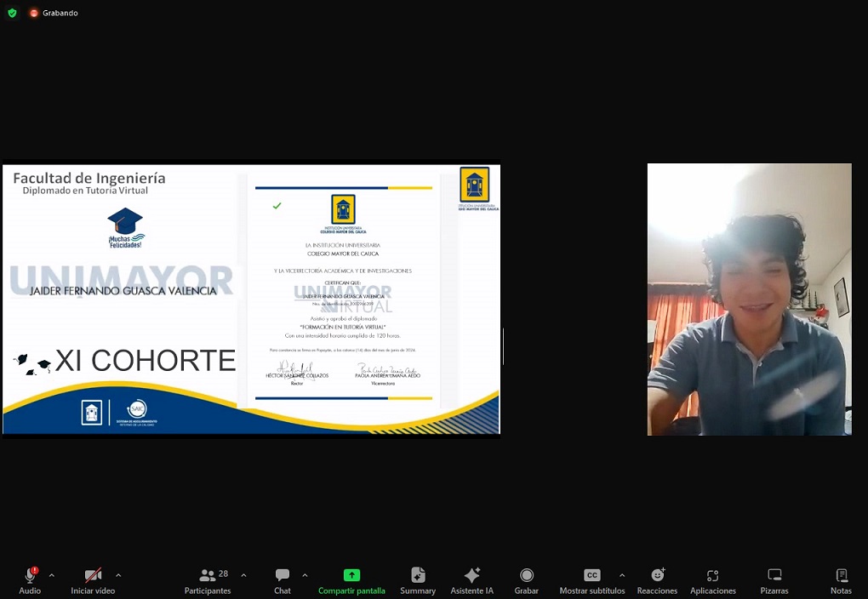Open the Aplicaciones apps panel
The image size is (868, 599).
click(x=713, y=581)
